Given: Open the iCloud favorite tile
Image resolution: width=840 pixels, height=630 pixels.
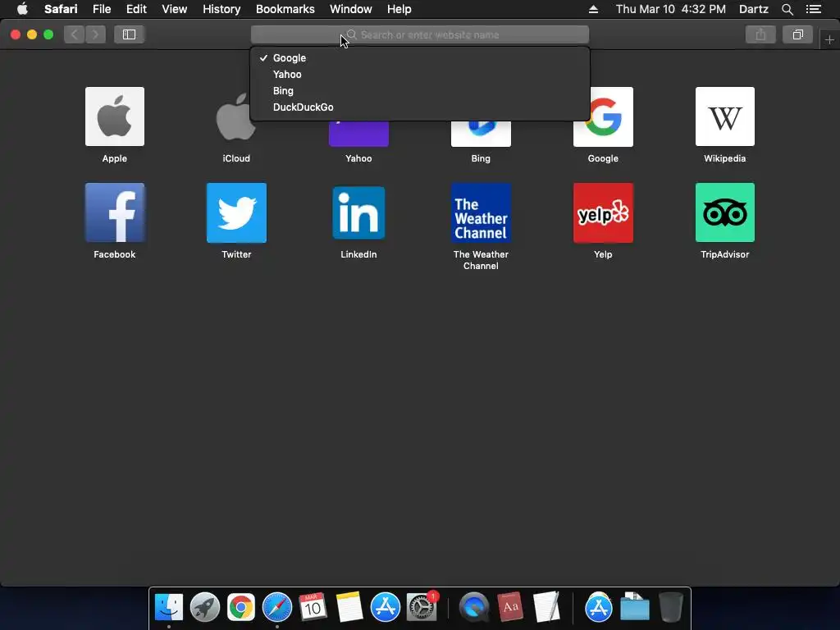Looking at the screenshot, I should click(x=236, y=116).
